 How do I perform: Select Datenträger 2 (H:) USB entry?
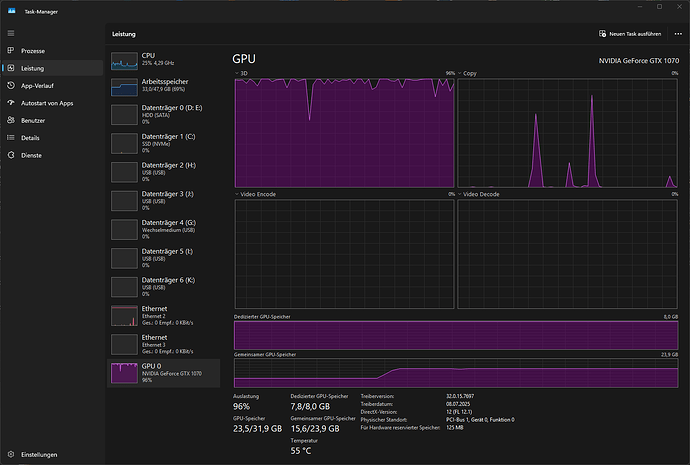pos(163,172)
